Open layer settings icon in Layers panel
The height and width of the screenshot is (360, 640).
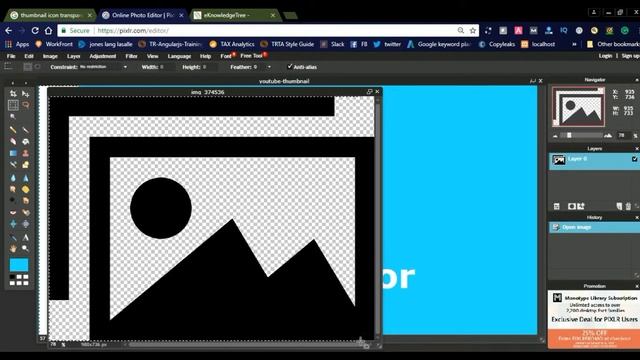(557, 206)
